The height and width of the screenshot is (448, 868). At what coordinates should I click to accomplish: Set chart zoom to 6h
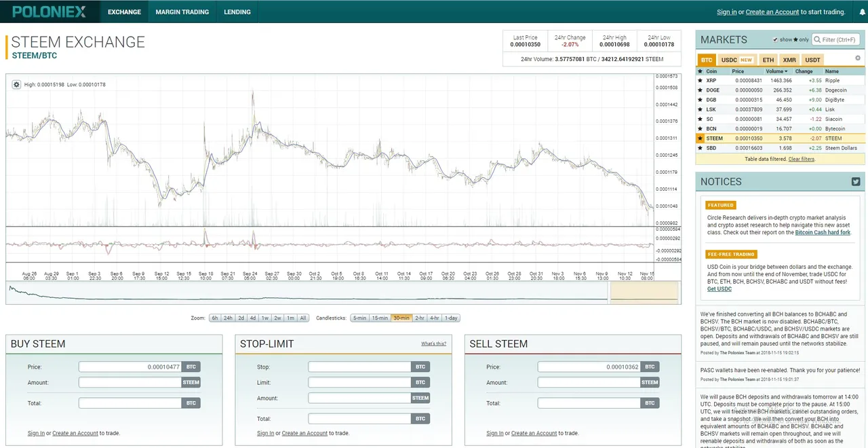(x=214, y=318)
